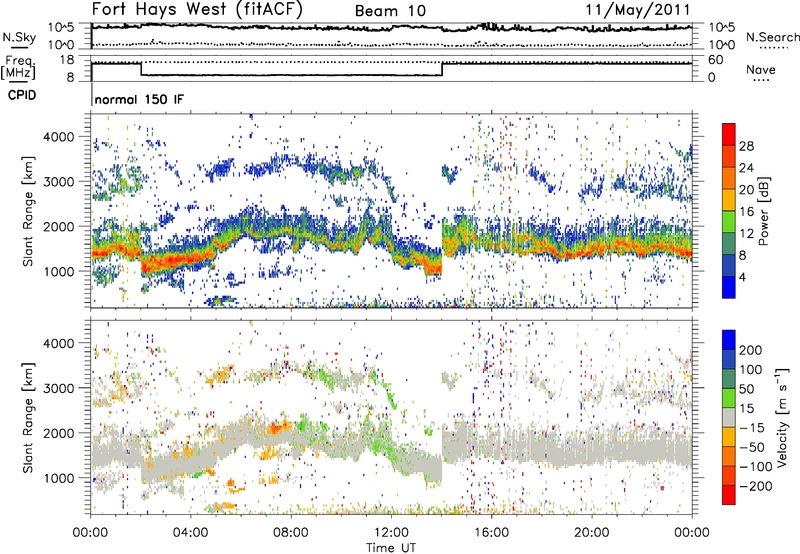
Task: Click the "Power [dB]" color bar title
Action: tap(763, 211)
